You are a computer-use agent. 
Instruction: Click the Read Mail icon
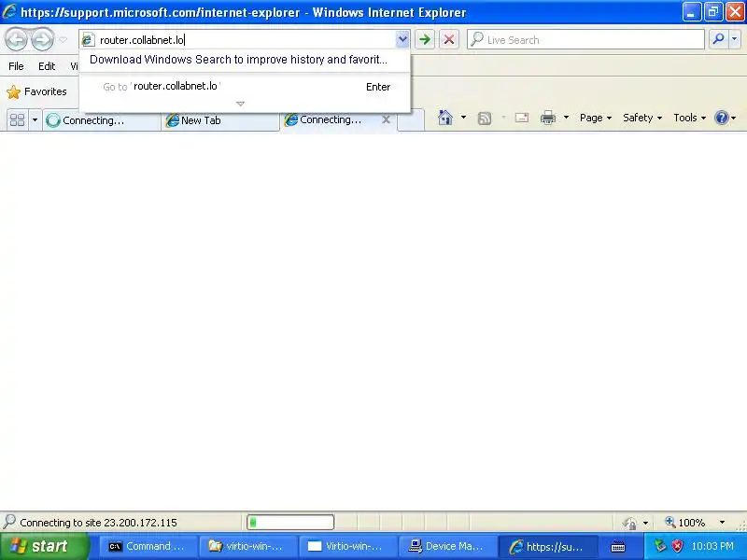pyautogui.click(x=522, y=118)
